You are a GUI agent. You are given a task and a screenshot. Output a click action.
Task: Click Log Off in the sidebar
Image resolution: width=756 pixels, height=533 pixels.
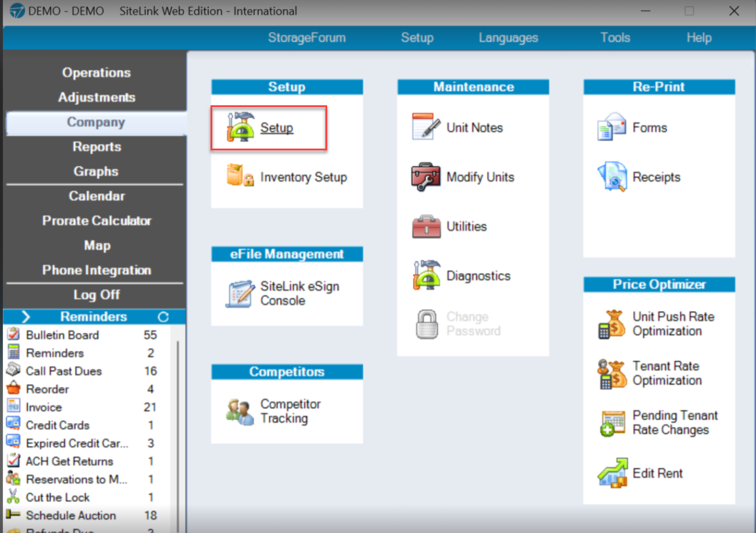click(96, 295)
